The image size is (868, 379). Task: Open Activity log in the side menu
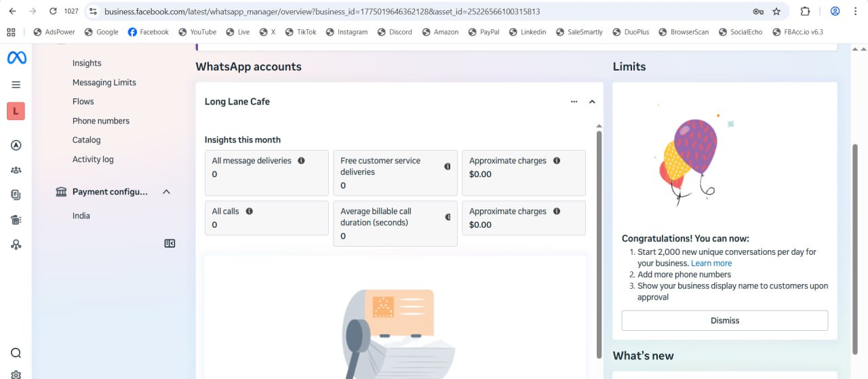pos(93,159)
